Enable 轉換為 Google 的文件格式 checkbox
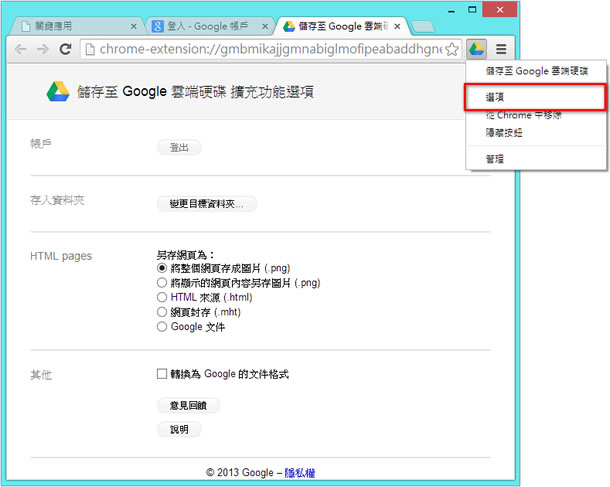Viewport: 610px width, 487px height. 162,374
